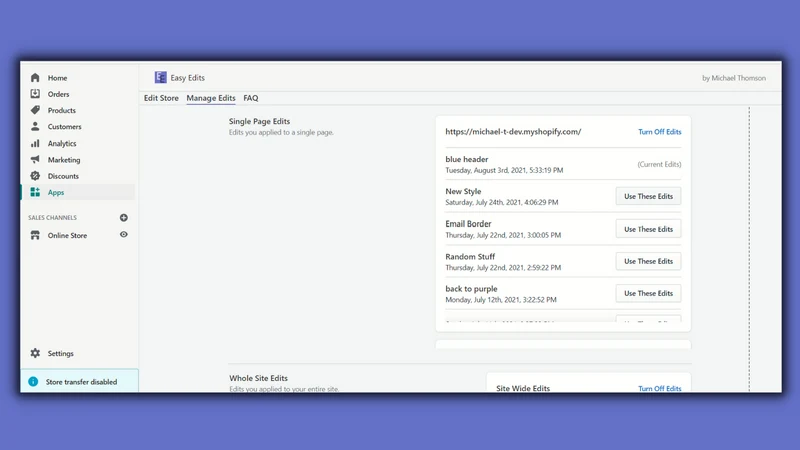Open Customers section

(x=64, y=127)
